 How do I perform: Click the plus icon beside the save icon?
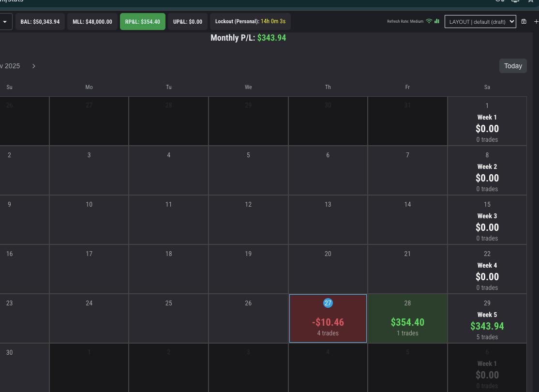point(536,21)
